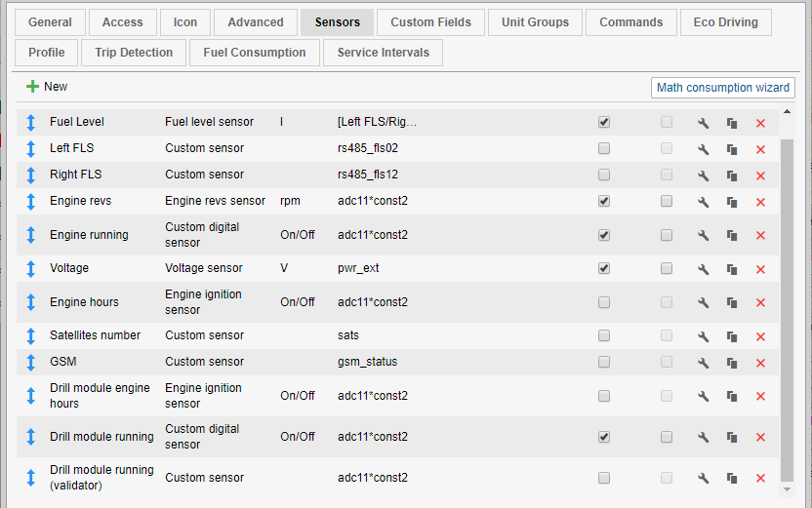Enable the first checkbox for Left FLS

pyautogui.click(x=604, y=148)
